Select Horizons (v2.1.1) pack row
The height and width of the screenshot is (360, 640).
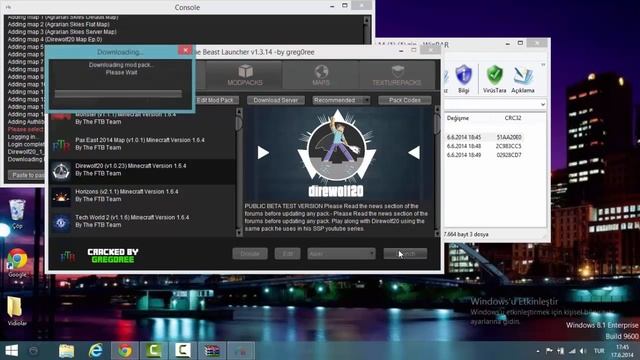pyautogui.click(x=142, y=196)
